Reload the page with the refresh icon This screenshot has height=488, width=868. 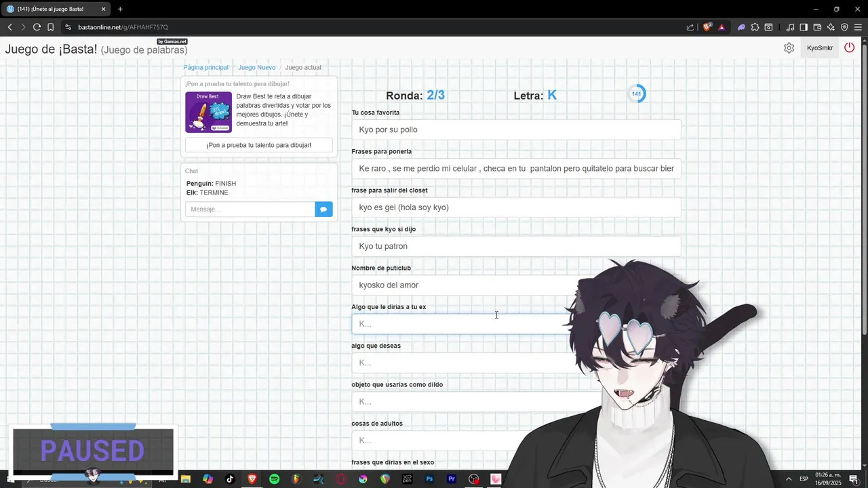click(37, 27)
